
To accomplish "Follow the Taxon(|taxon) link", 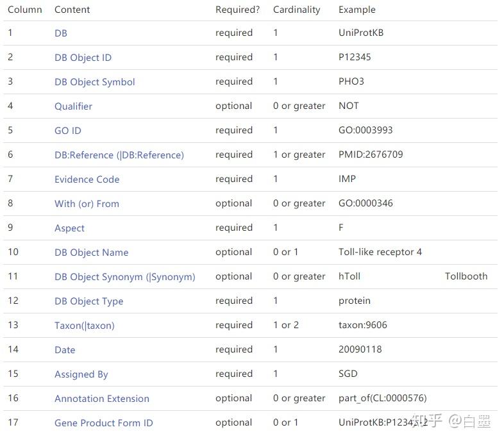I will pos(84,326).
